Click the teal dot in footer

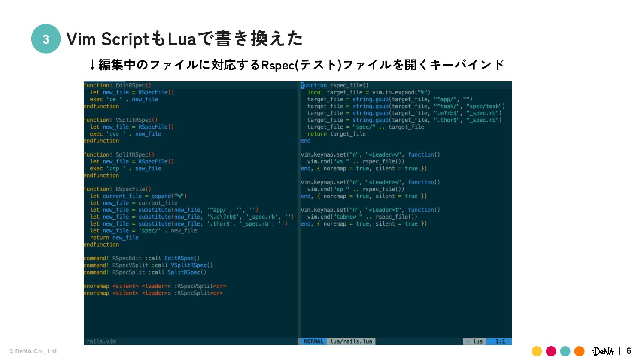click(565, 351)
